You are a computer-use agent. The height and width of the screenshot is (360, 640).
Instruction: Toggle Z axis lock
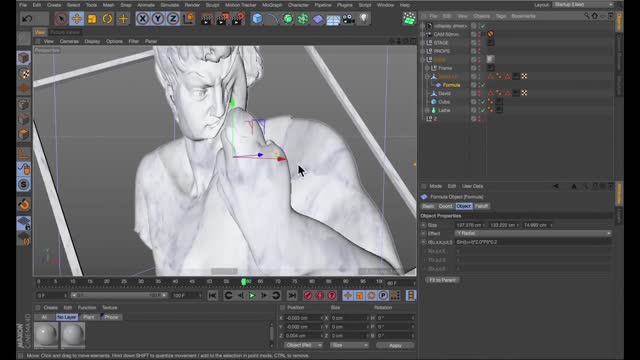(x=173, y=19)
